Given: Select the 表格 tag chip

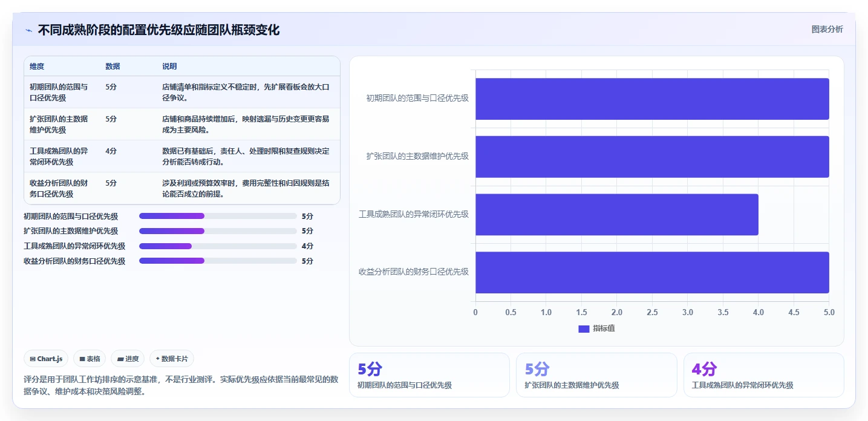Looking at the screenshot, I should pyautogui.click(x=90, y=359).
